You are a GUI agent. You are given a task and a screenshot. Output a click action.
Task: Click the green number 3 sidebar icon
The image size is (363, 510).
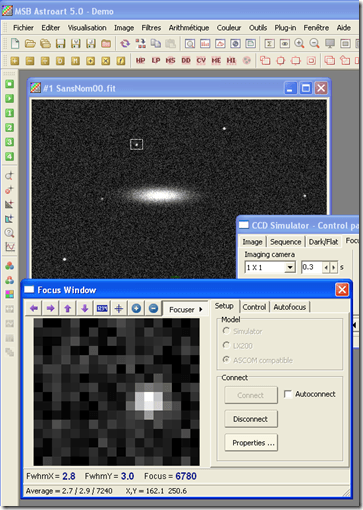(9, 142)
